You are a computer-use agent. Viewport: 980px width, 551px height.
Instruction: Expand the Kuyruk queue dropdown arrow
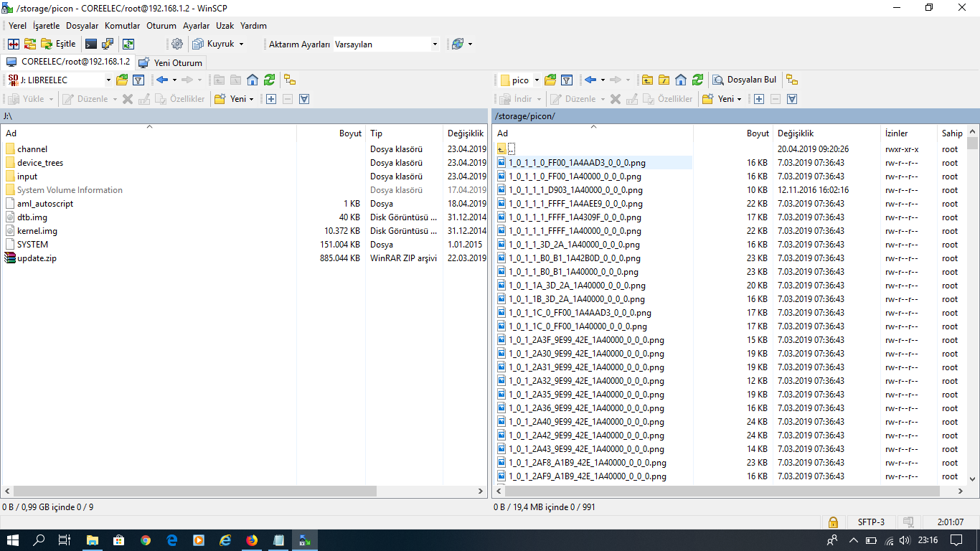click(x=241, y=44)
